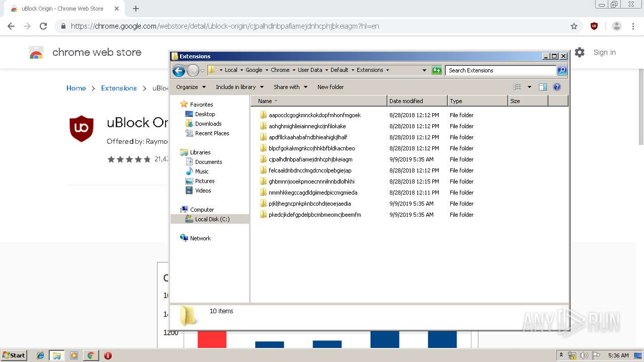This screenshot has height=362, width=644.
Task: Open the media player taskbar icon
Action: click(74, 355)
